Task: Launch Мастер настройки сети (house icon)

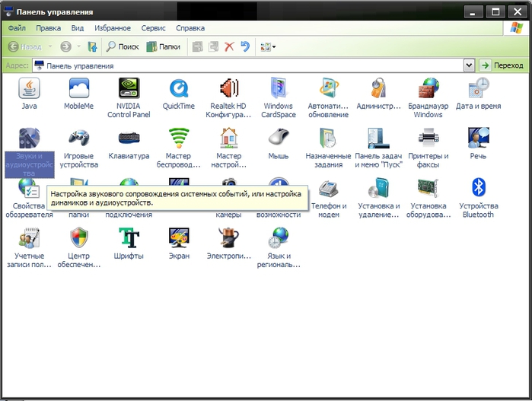Action: [x=228, y=148]
